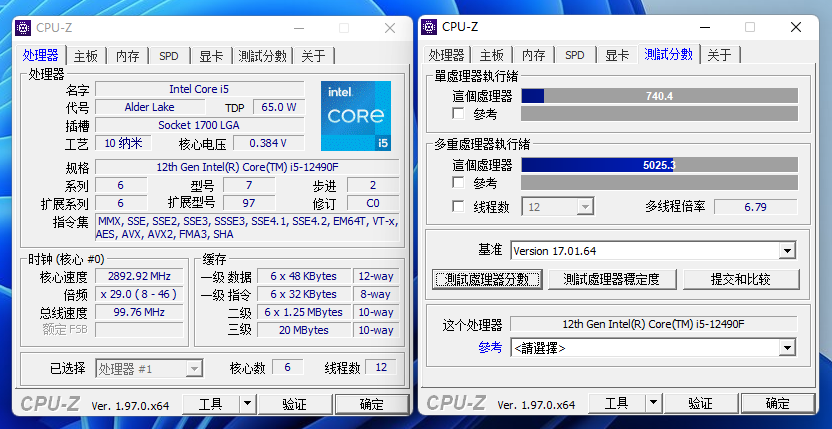Expand 工具 dropdown arrow in right window

653,403
